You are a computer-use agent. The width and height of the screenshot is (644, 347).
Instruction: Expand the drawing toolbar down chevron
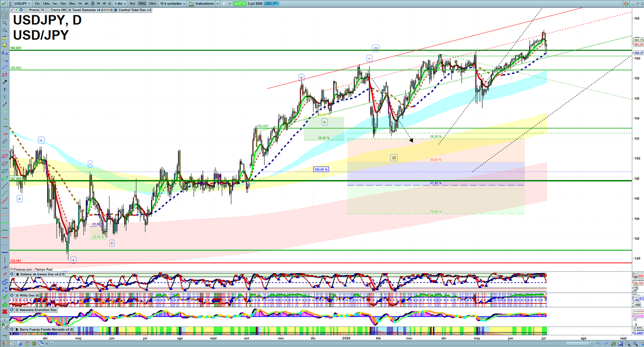(4, 320)
